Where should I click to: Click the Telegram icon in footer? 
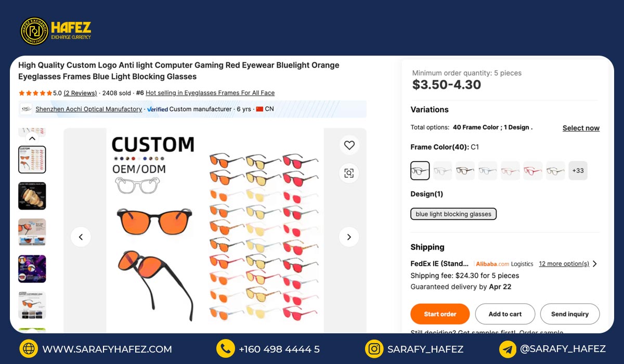pos(508,349)
